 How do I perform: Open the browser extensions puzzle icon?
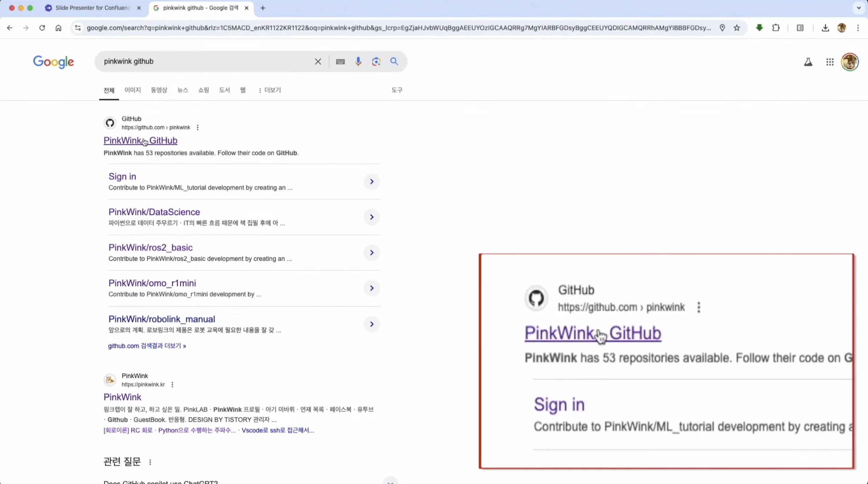click(776, 28)
